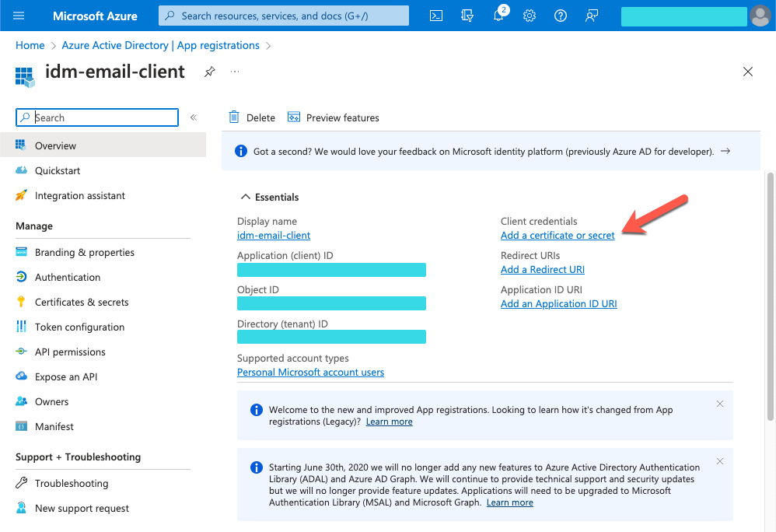The width and height of the screenshot is (776, 532).
Task: Collapse the Essentials section
Action: point(245,197)
